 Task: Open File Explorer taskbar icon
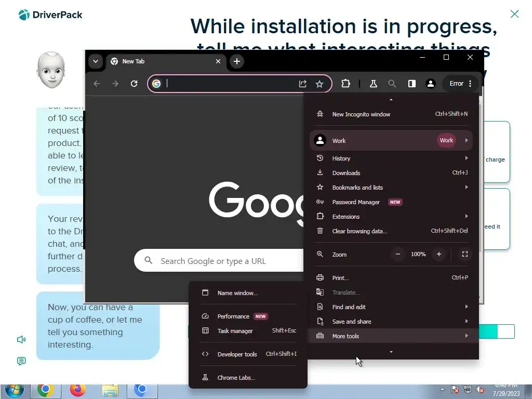[110, 391]
